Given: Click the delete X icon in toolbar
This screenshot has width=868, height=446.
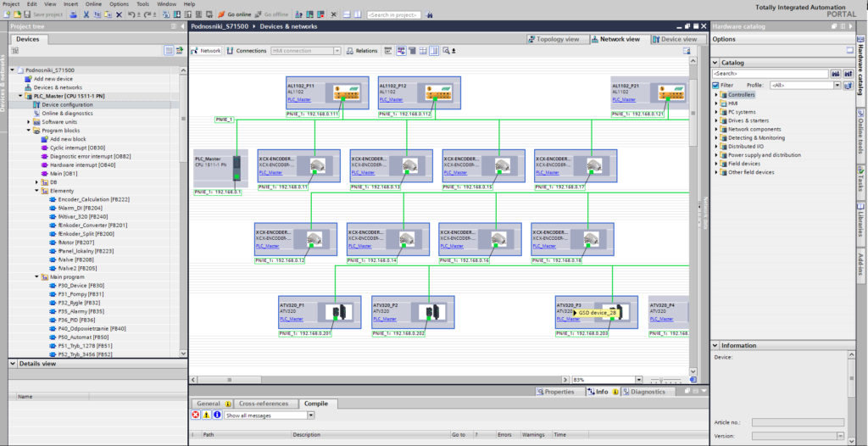Looking at the screenshot, I should coord(119,14).
